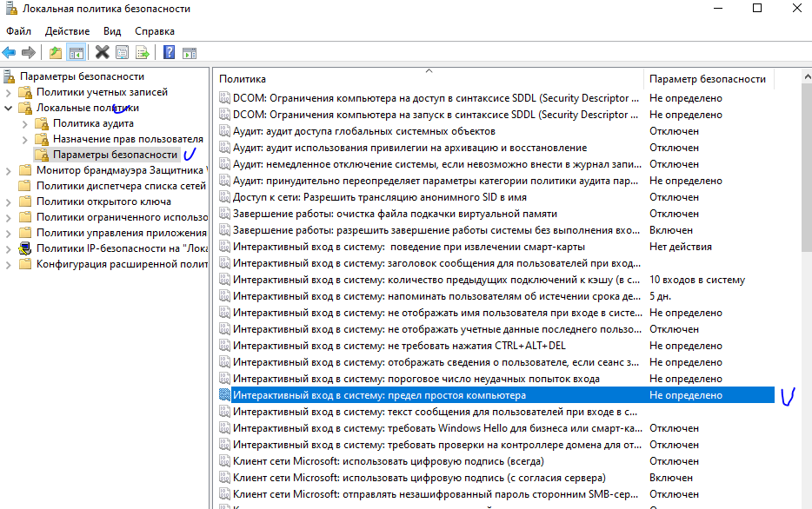Select Политики открытого ключа tree item
Screen dimensions: 812x509
103,202
